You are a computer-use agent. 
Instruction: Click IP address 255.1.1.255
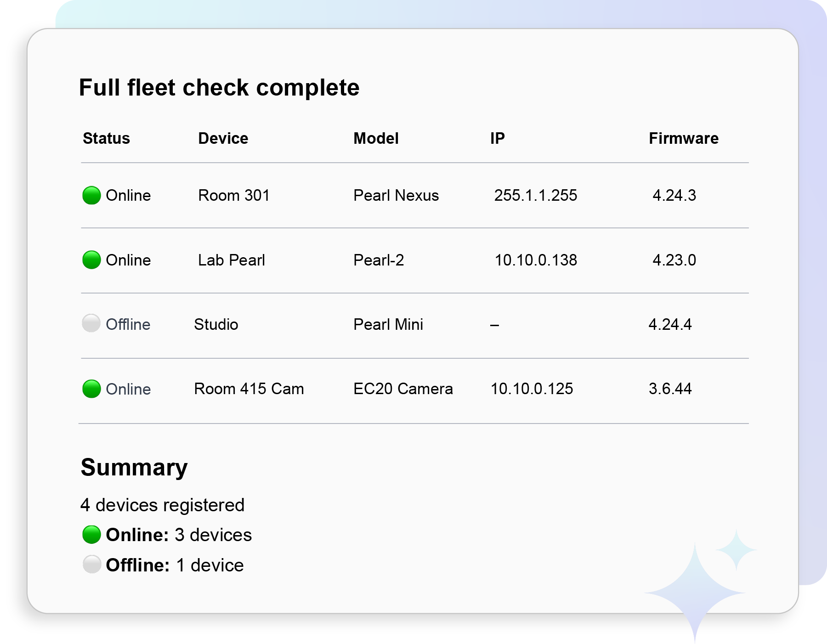pos(536,195)
